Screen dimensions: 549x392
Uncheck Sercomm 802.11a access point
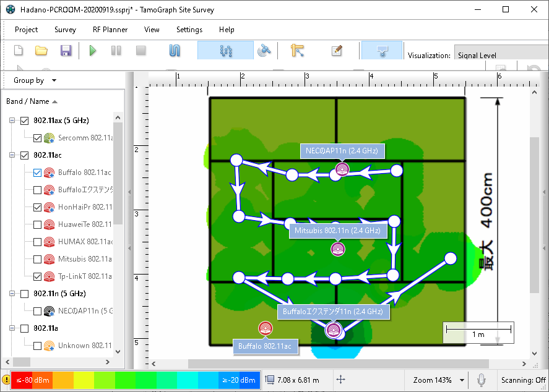pos(38,138)
